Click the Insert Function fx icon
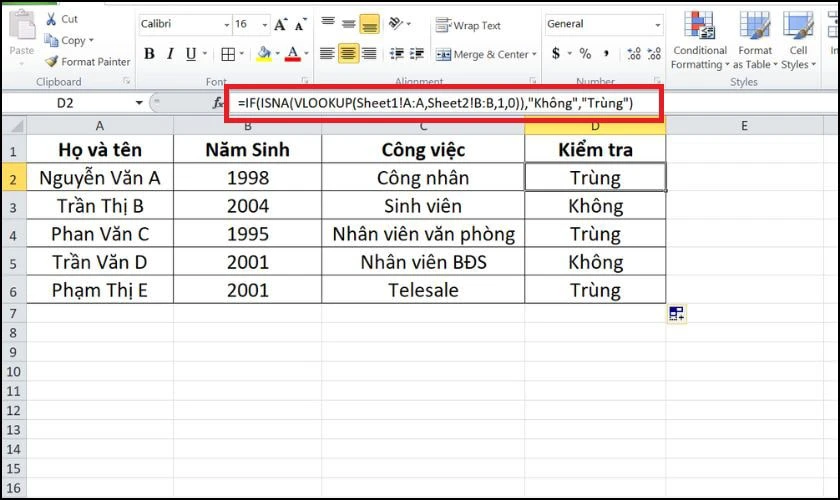 [218, 102]
